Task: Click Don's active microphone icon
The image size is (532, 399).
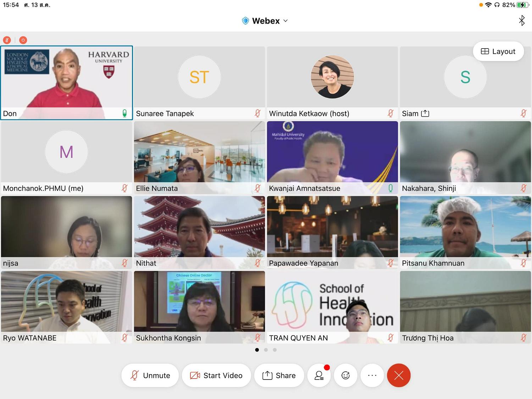Action: click(124, 113)
